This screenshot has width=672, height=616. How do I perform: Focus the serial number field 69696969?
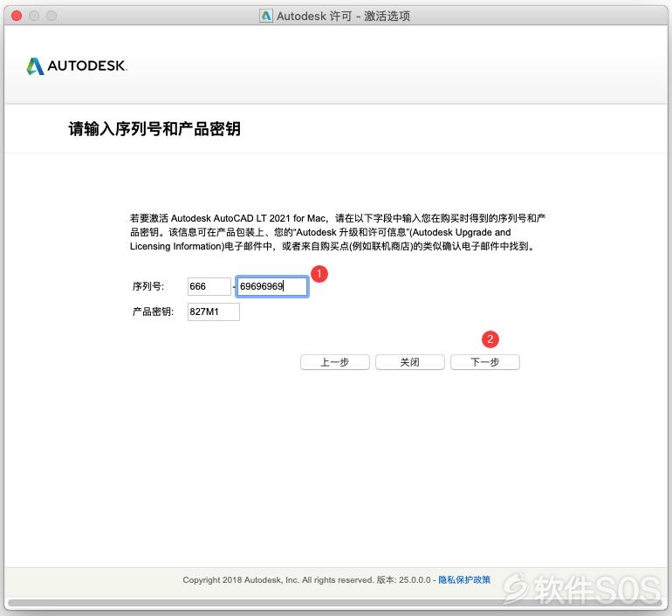(x=271, y=286)
